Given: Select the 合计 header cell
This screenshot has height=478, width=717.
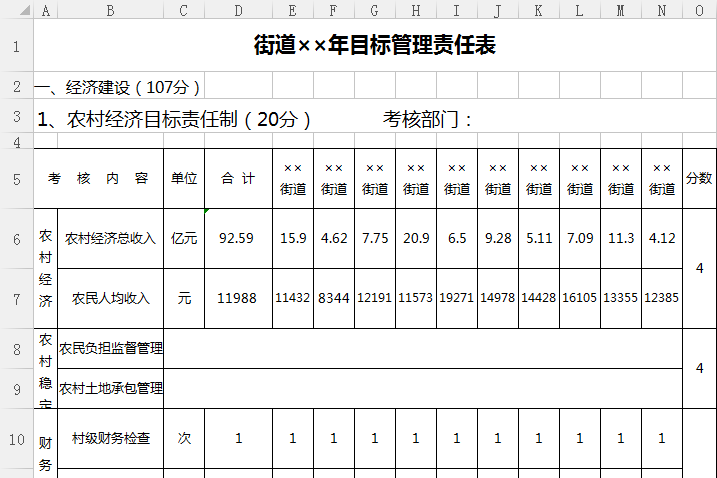Looking at the screenshot, I should 238,179.
